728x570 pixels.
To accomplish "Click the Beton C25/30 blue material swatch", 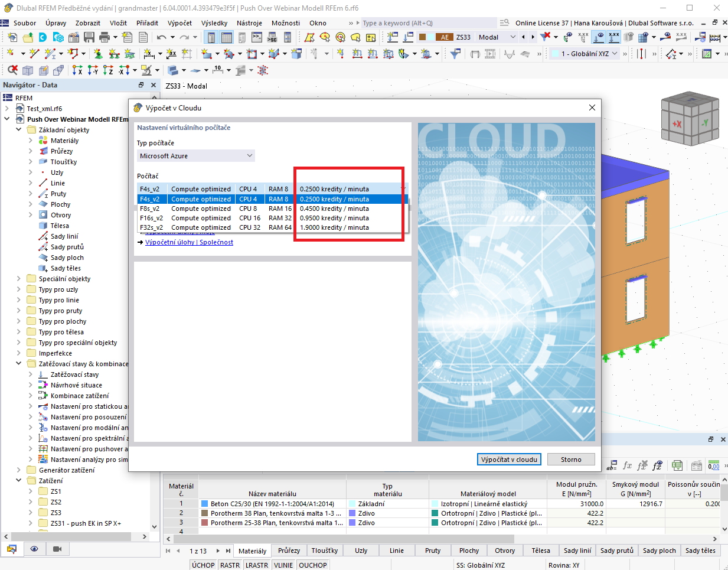I will 204,504.
